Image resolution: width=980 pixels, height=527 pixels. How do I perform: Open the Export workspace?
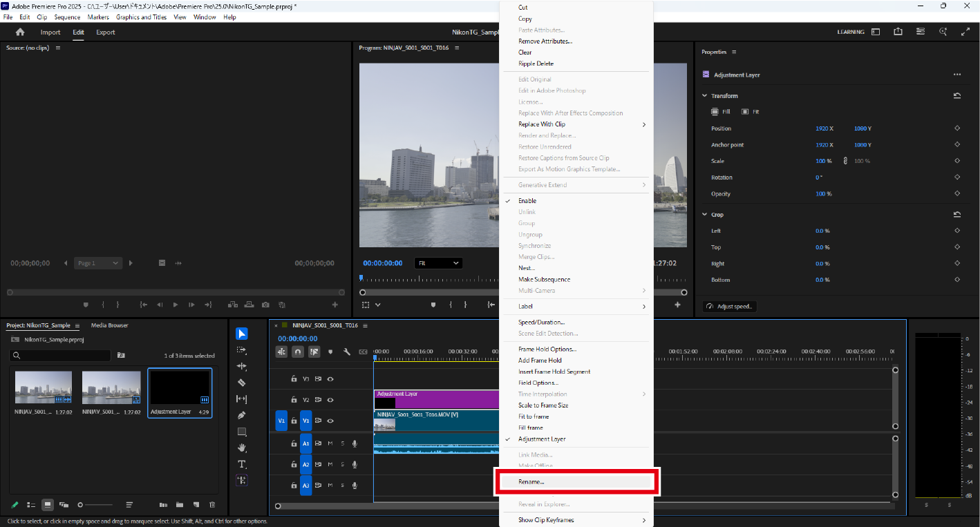(106, 32)
